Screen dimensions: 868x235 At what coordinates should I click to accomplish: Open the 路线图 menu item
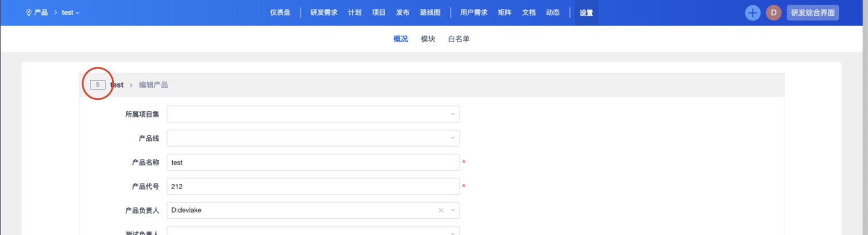(x=430, y=13)
